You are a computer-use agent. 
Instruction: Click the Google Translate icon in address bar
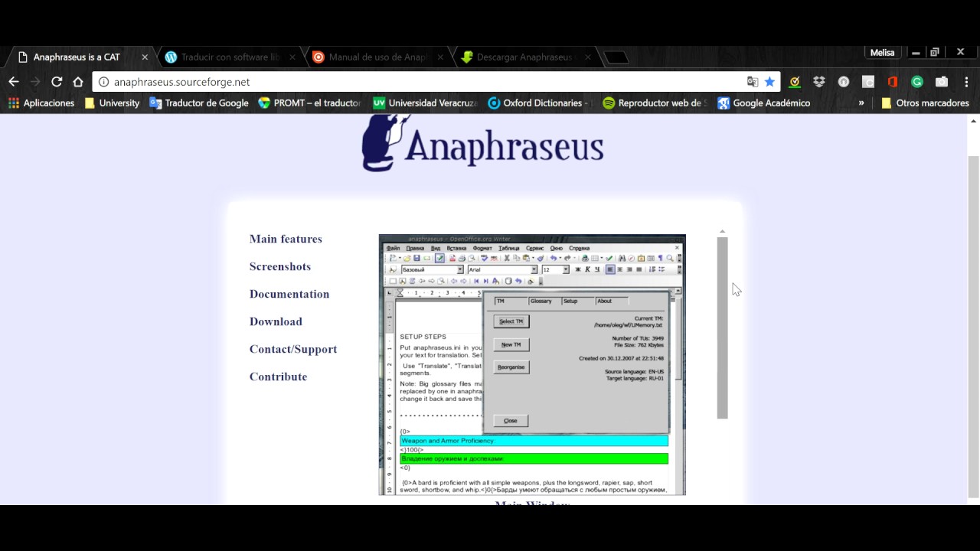tap(753, 82)
